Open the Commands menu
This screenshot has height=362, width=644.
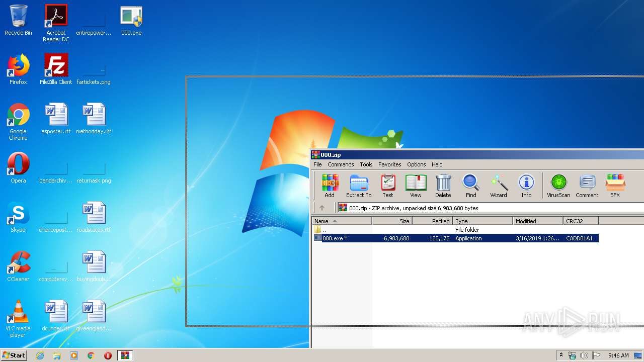coord(341,164)
